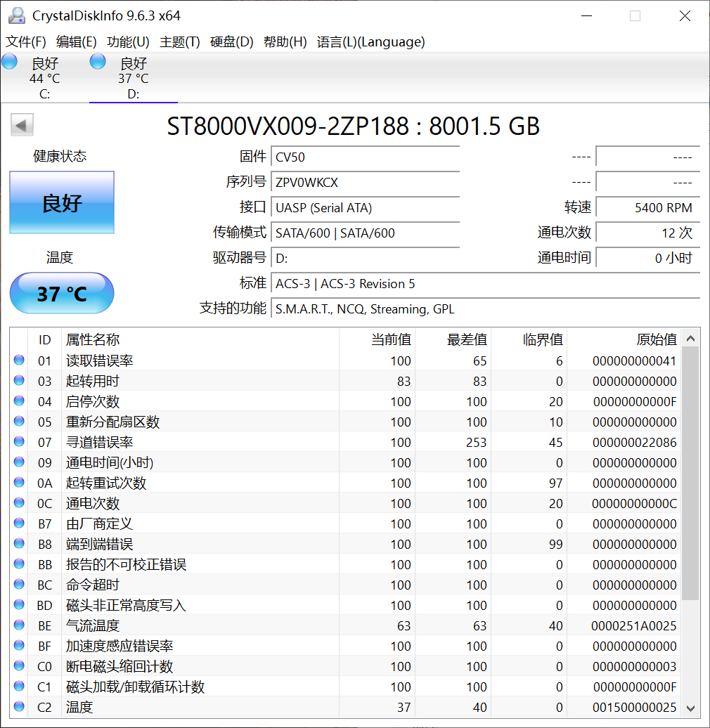
Task: Click raw value 000000022086 of 寻道错误率
Action: [x=634, y=443]
